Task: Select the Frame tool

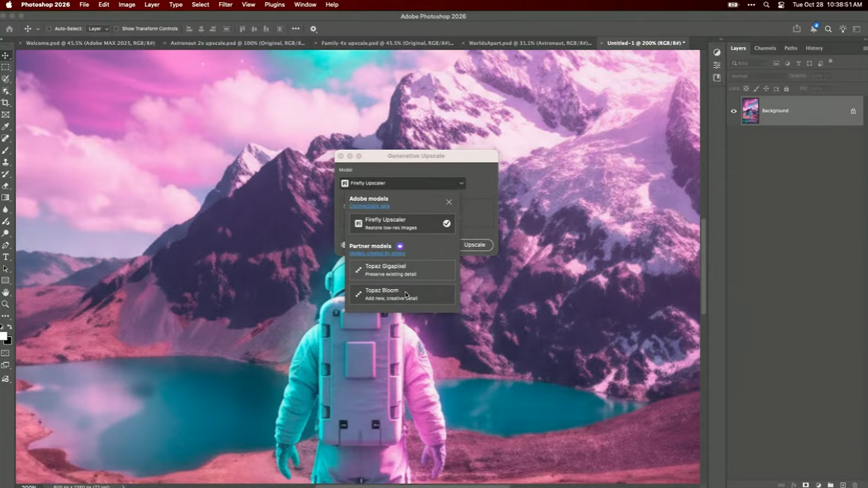Action: click(x=5, y=115)
